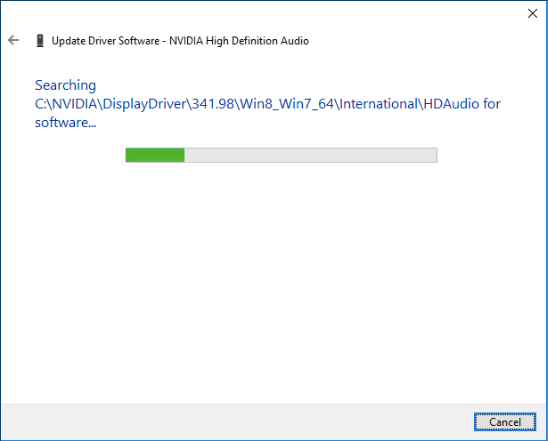Click the 'Searching' heading word
548x441 pixels.
[65, 86]
